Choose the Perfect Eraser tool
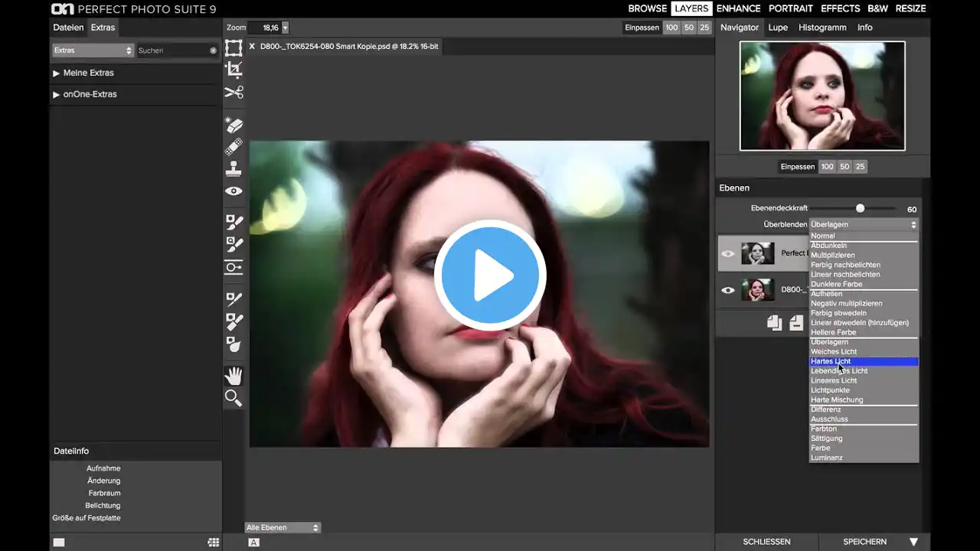Screen dimensions: 980x551 tap(234, 125)
